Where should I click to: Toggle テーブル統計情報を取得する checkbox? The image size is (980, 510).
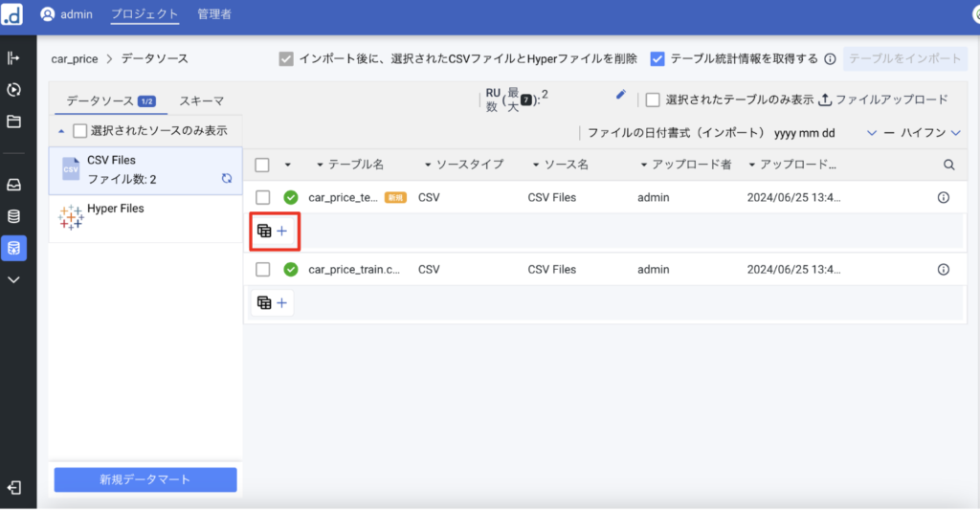(x=657, y=58)
